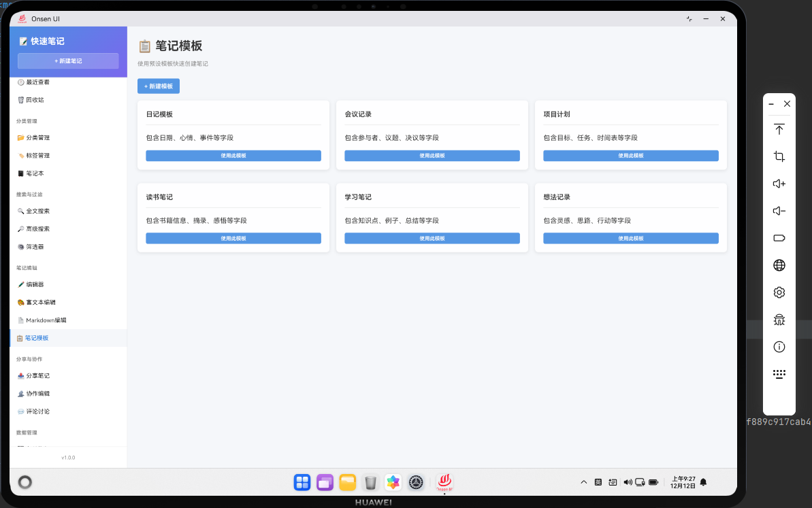Click the volume up icon in the floating toolbar
The image size is (812, 508).
coord(779,183)
